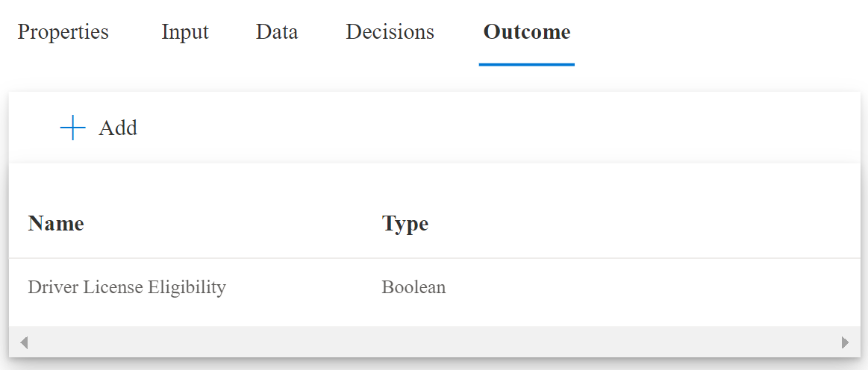The width and height of the screenshot is (868, 370).
Task: Switch to the Input tab
Action: (184, 32)
